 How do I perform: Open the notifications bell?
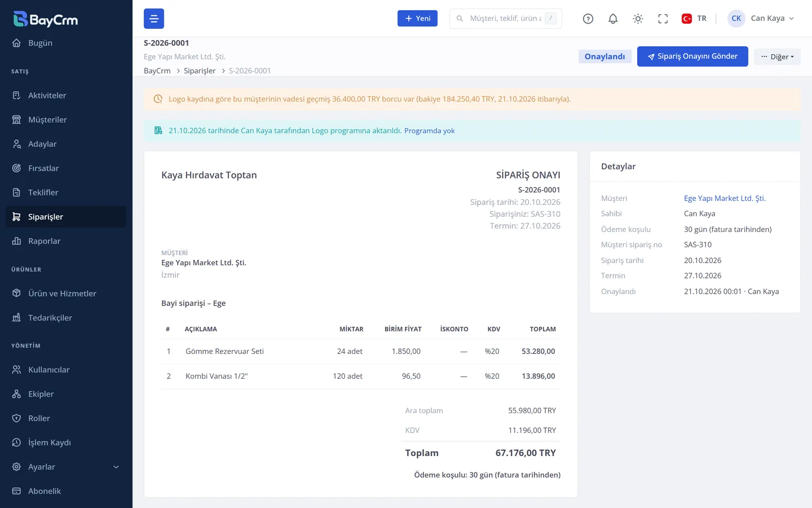(x=613, y=19)
